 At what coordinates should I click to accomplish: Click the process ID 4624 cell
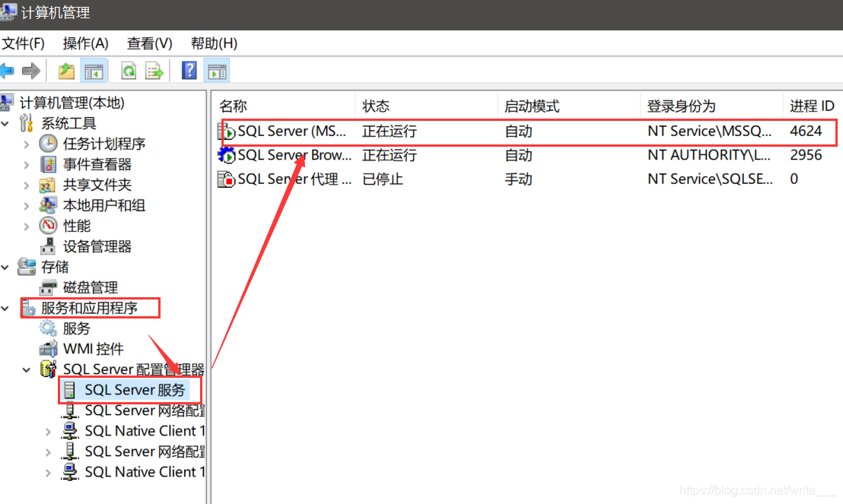tap(806, 131)
